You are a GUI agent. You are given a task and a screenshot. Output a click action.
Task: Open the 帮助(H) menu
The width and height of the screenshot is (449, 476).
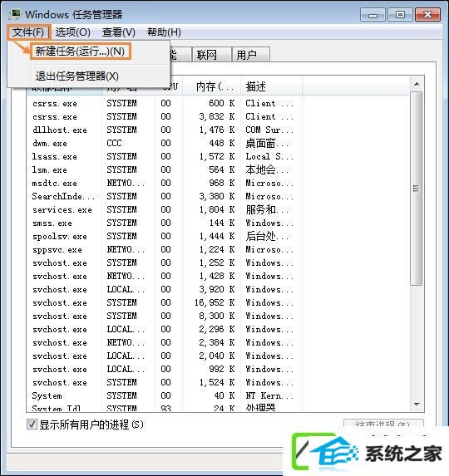pyautogui.click(x=164, y=32)
